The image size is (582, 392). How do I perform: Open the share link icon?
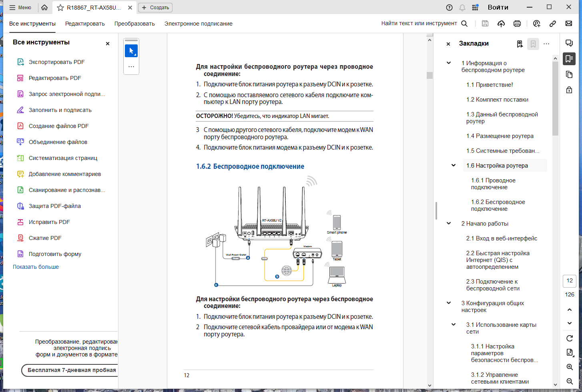553,24
